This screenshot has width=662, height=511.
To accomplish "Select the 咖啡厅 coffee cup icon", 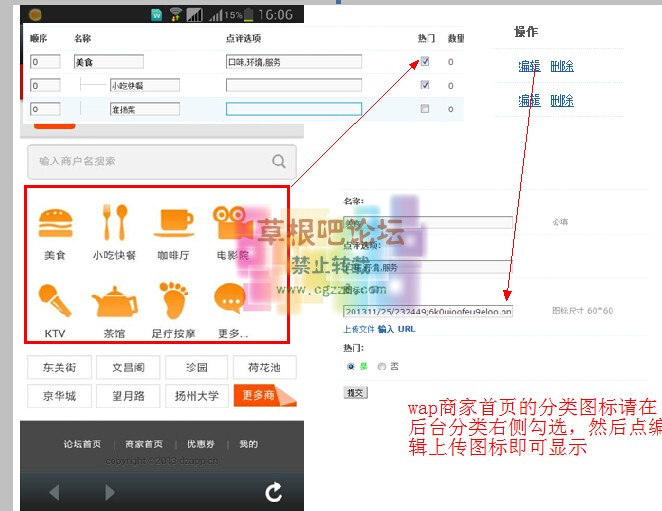I will tap(174, 223).
